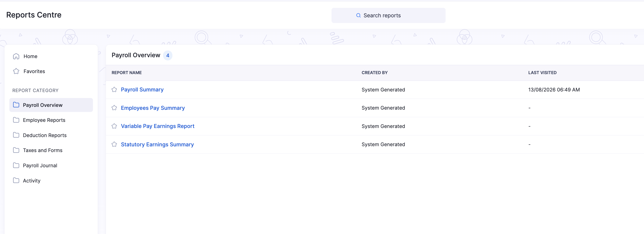Click the Deduction Reports folder icon
644x234 pixels.
[x=16, y=135]
